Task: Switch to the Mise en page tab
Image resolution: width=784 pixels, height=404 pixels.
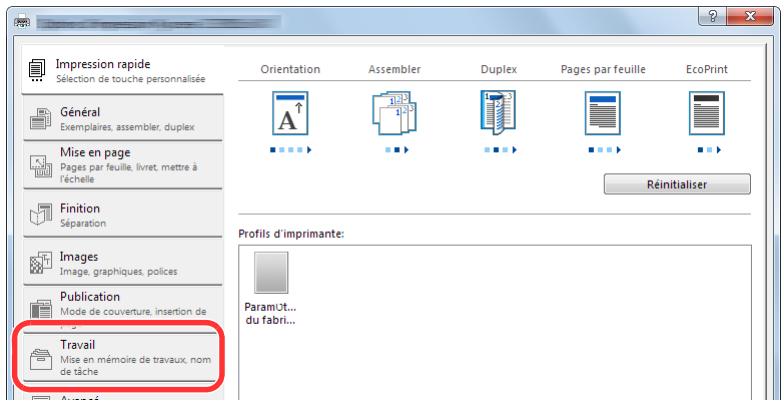Action: point(122,165)
